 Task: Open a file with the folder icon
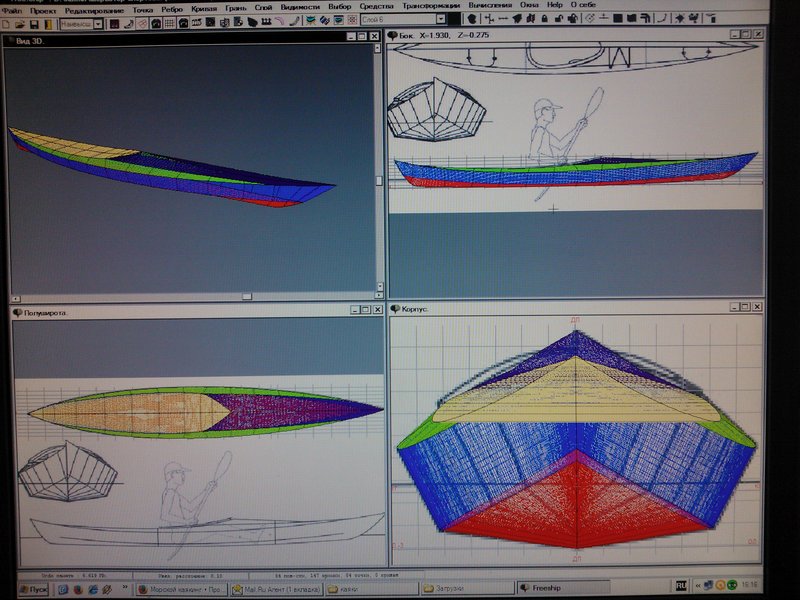coord(19,24)
